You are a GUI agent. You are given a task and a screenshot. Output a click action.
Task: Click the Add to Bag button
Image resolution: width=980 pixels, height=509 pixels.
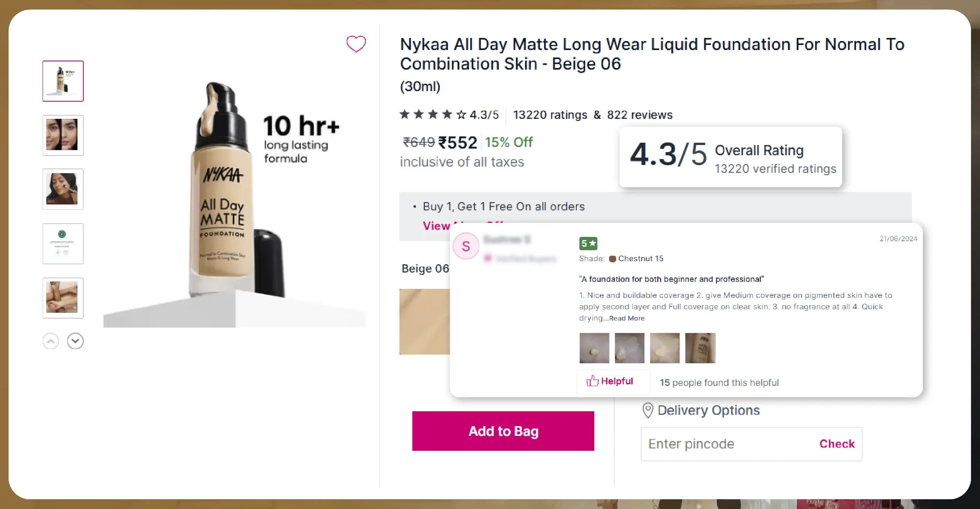tap(503, 431)
